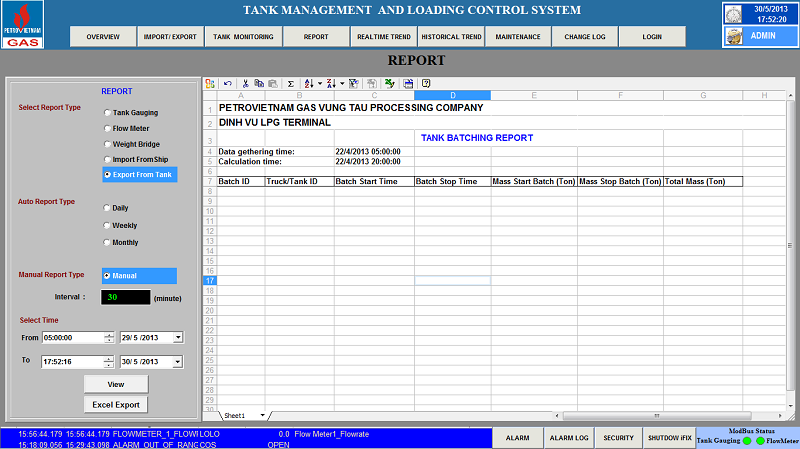
Task: Open the To date dropdown
Action: 177,362
